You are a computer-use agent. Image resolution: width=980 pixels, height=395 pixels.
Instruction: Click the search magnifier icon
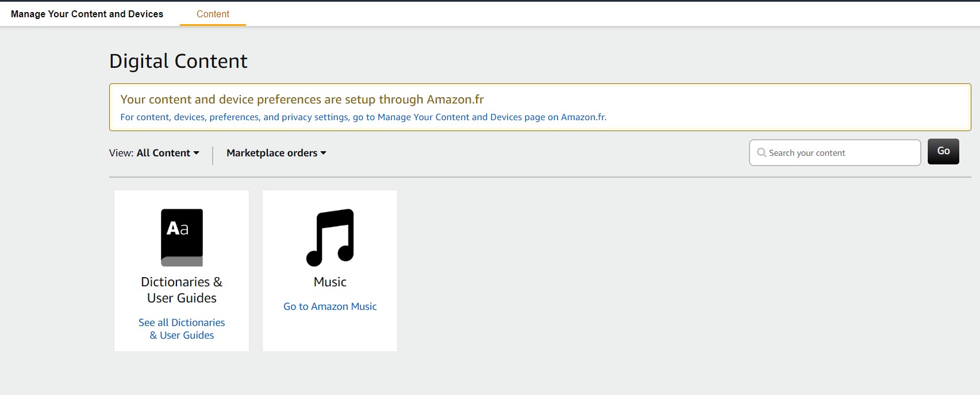762,153
